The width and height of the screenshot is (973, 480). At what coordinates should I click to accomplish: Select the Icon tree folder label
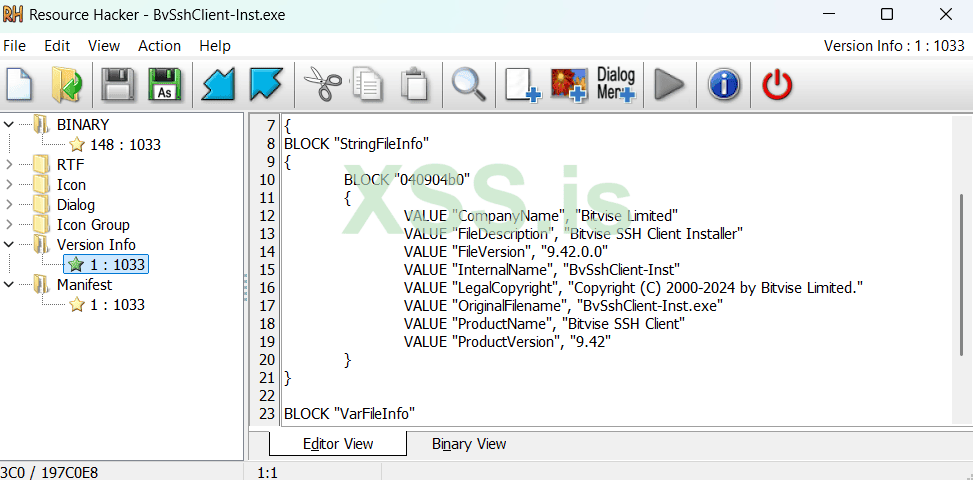(x=71, y=185)
